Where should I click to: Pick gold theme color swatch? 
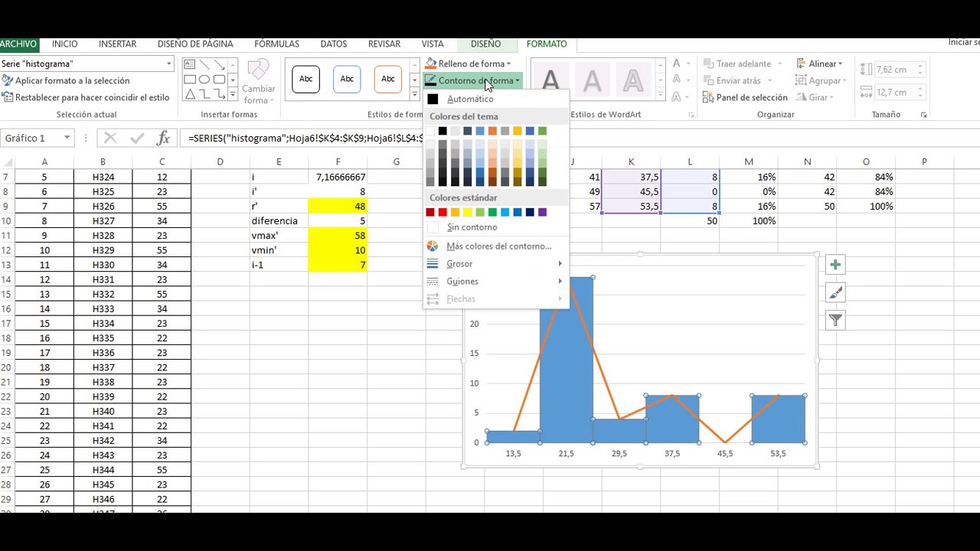click(x=518, y=131)
